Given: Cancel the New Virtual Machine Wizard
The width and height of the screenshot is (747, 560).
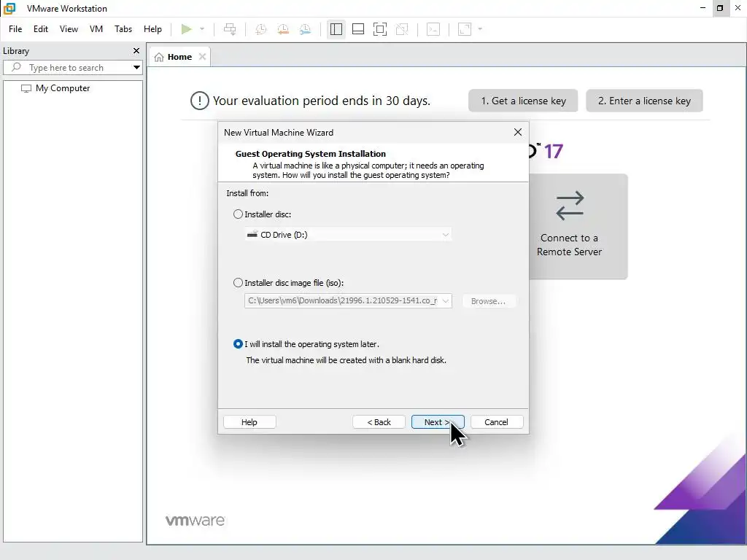Looking at the screenshot, I should tap(496, 422).
